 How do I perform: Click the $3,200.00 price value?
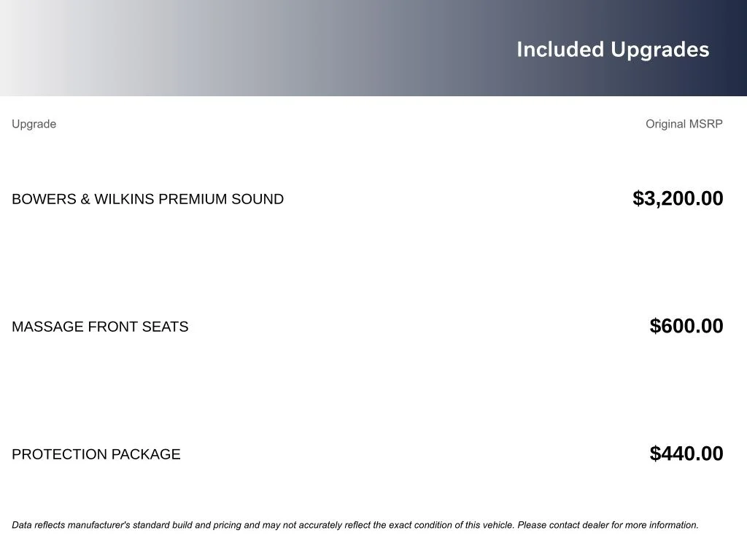pos(678,198)
